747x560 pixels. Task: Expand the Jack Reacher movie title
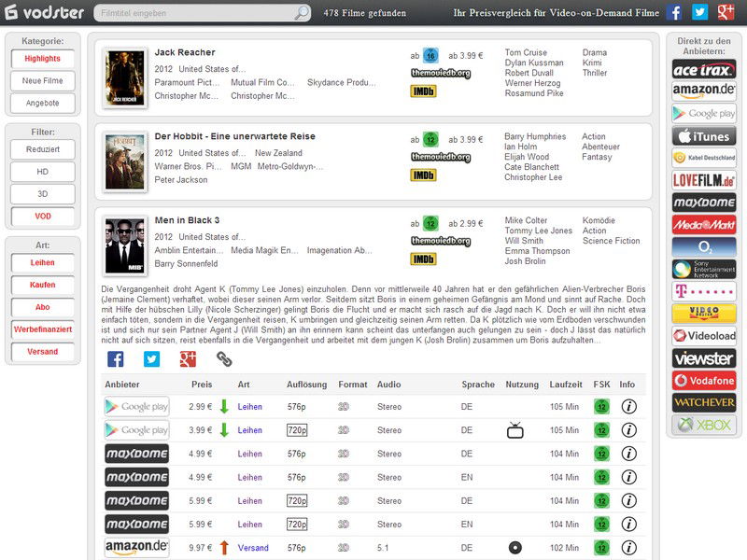pyautogui.click(x=185, y=53)
